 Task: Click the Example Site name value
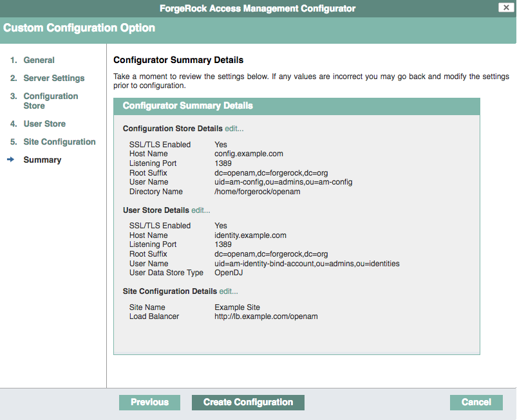(237, 307)
